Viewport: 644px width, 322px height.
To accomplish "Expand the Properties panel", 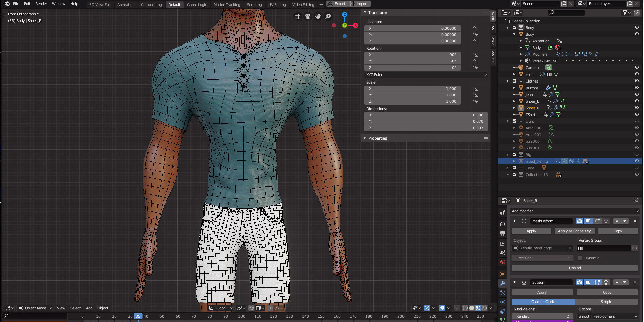I will tap(365, 138).
